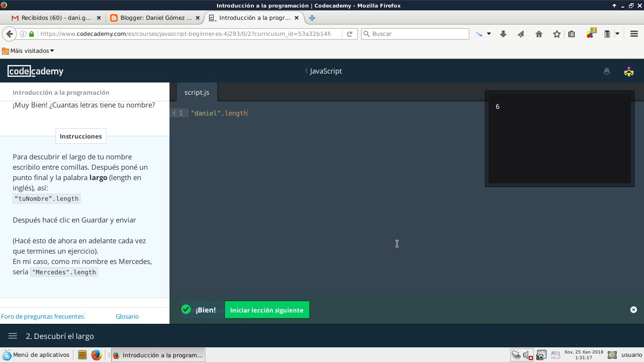Bookmark this page with star
The width and height of the screenshot is (644, 362).
pyautogui.click(x=557, y=34)
